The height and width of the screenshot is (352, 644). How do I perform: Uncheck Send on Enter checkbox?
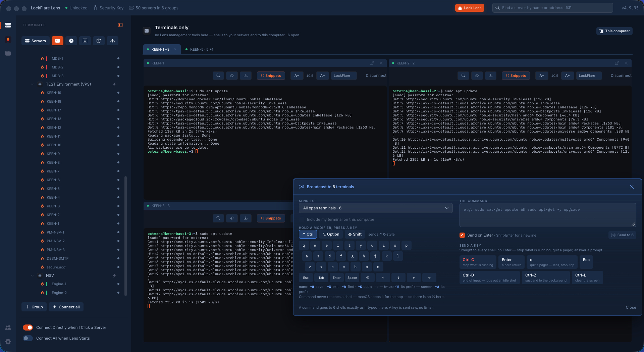pos(462,235)
